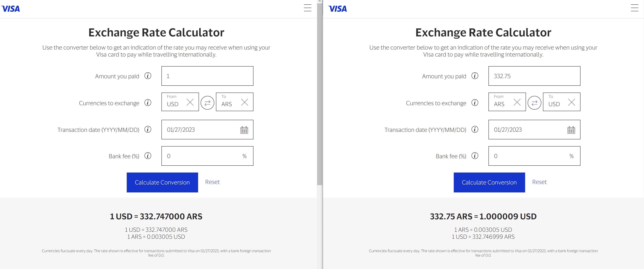The image size is (644, 269).
Task: Show the Bank fee info tooltip on left form
Action: click(148, 156)
